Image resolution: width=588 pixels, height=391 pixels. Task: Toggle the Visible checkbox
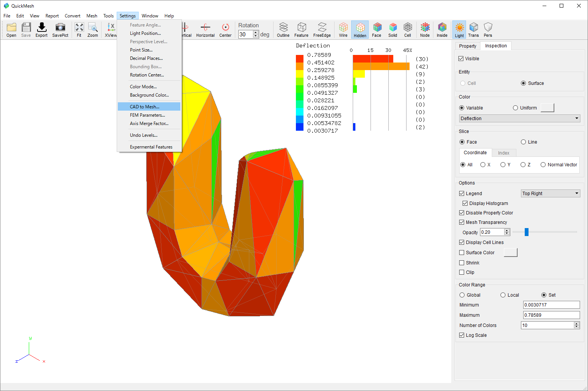coord(461,58)
